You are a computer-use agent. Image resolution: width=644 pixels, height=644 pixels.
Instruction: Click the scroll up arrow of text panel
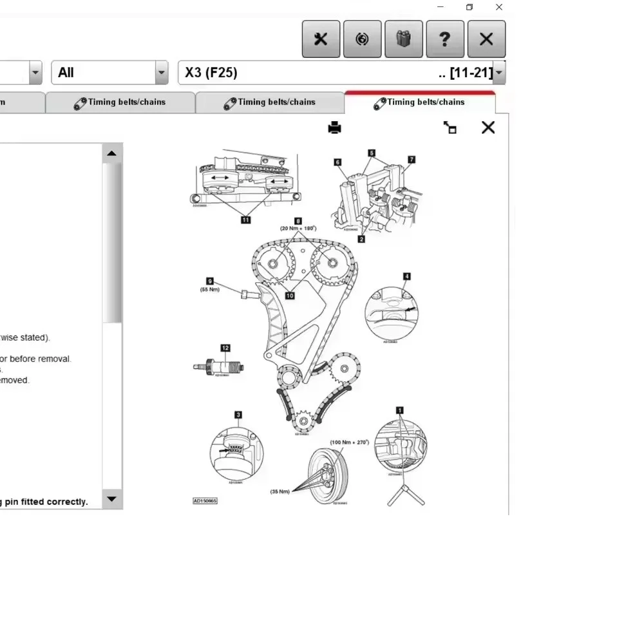click(111, 153)
